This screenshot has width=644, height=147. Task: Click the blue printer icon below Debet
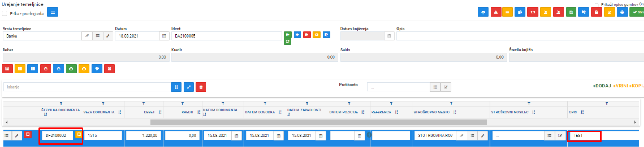click(x=58, y=69)
